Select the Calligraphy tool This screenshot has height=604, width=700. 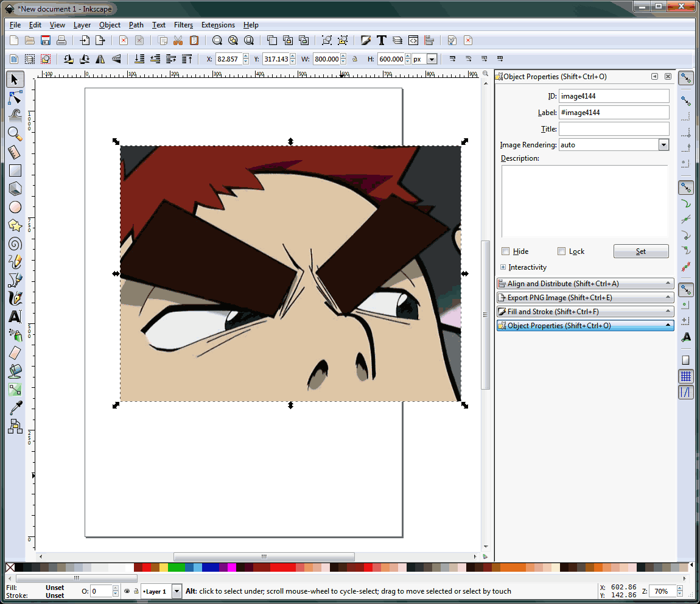coord(15,298)
